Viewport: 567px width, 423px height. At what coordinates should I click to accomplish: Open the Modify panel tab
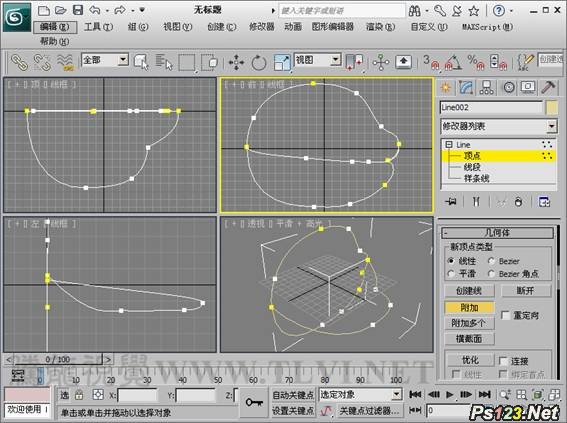[466, 88]
